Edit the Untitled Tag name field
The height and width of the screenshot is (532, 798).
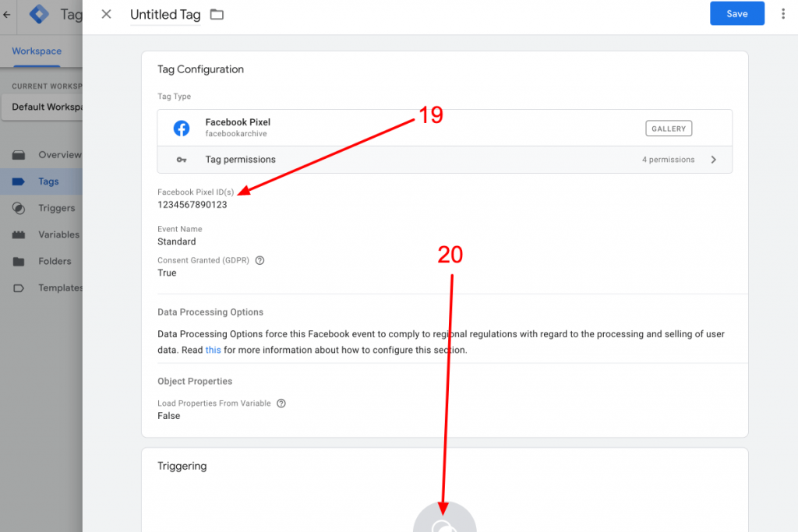pyautogui.click(x=165, y=15)
